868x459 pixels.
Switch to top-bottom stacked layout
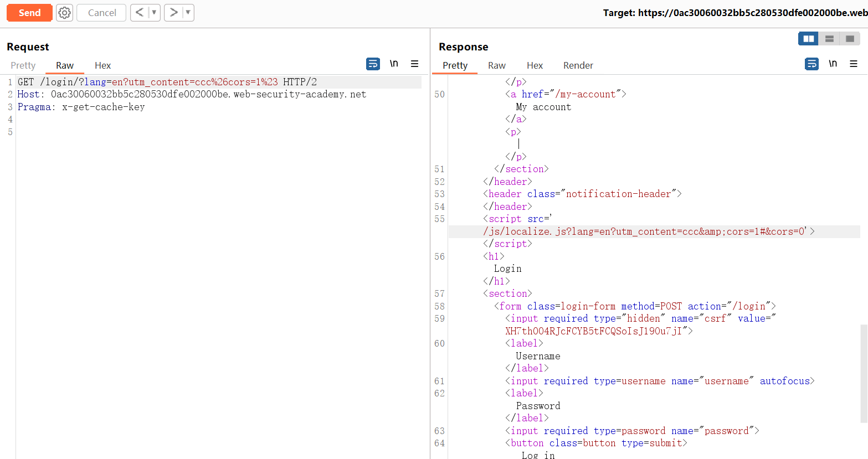pyautogui.click(x=829, y=39)
